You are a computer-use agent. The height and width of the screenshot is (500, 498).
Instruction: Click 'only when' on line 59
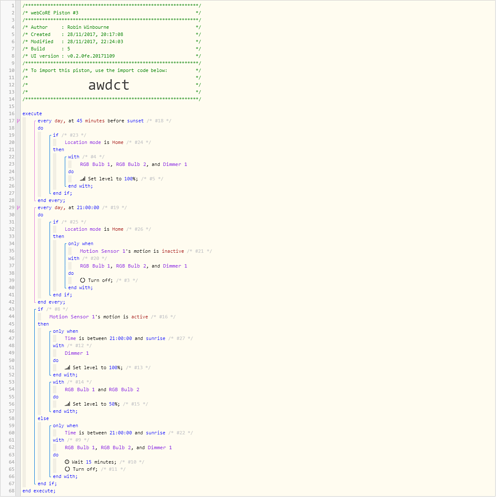[x=65, y=426]
